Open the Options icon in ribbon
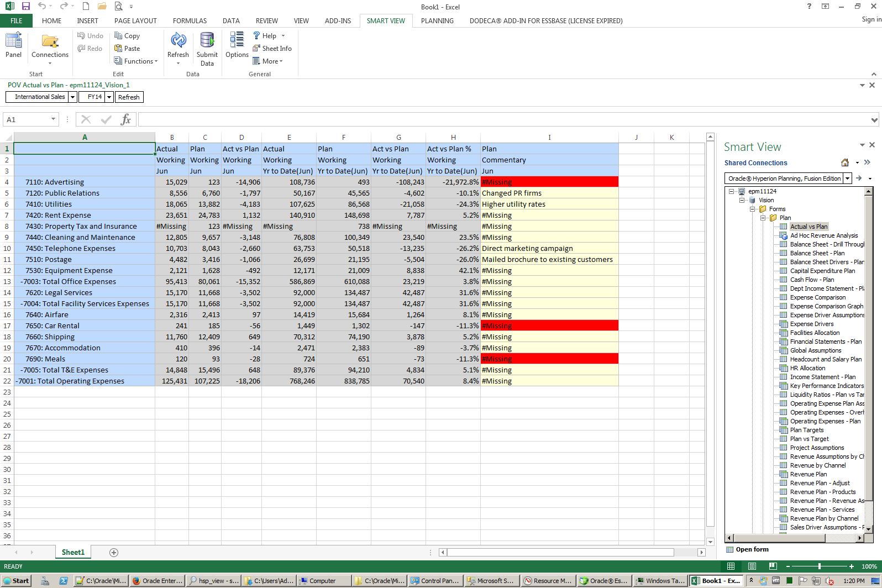The width and height of the screenshot is (882, 588). (x=237, y=44)
